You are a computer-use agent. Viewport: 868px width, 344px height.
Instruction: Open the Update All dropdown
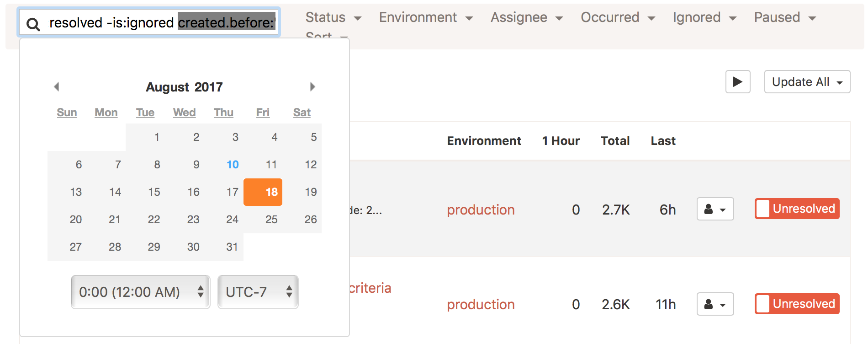(x=807, y=82)
